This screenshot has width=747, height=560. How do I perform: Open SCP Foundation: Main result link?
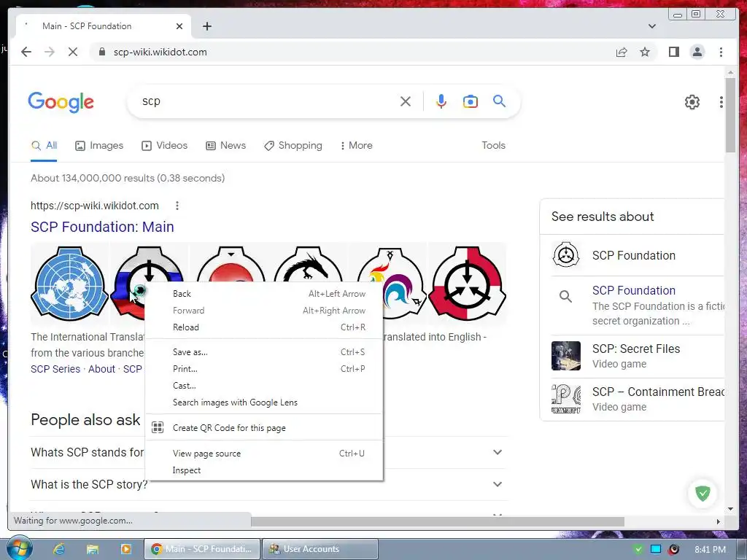102,227
